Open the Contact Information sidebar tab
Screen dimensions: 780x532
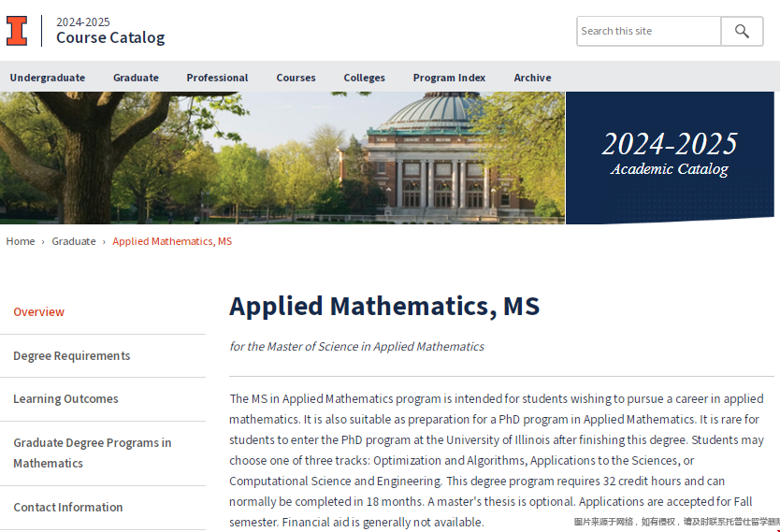103,507
